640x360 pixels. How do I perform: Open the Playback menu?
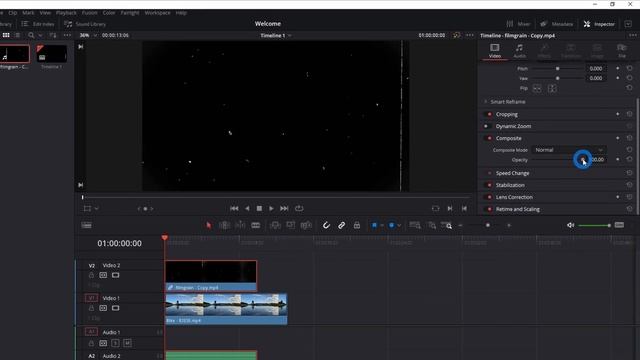pos(66,13)
